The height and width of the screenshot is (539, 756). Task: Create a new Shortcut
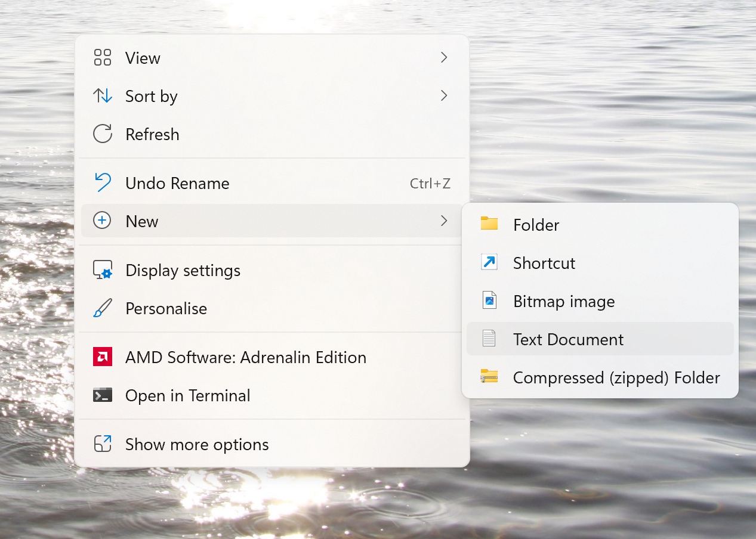[x=600, y=263]
